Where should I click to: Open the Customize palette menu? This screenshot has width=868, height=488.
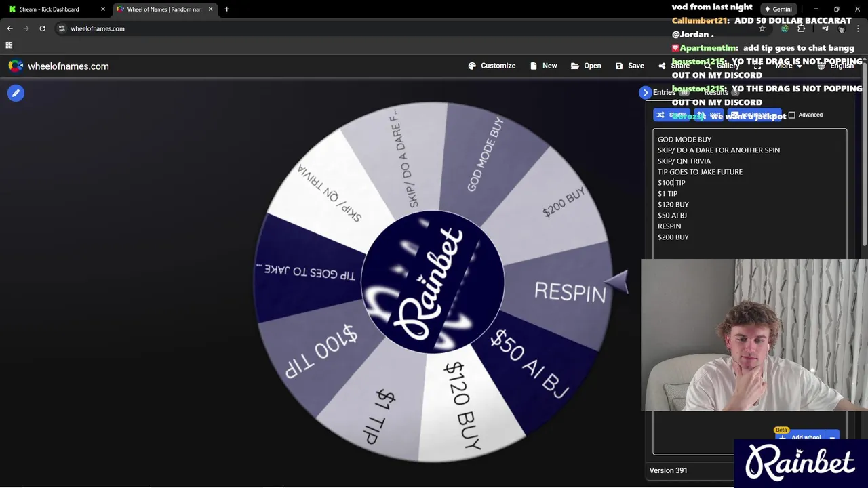(x=492, y=66)
